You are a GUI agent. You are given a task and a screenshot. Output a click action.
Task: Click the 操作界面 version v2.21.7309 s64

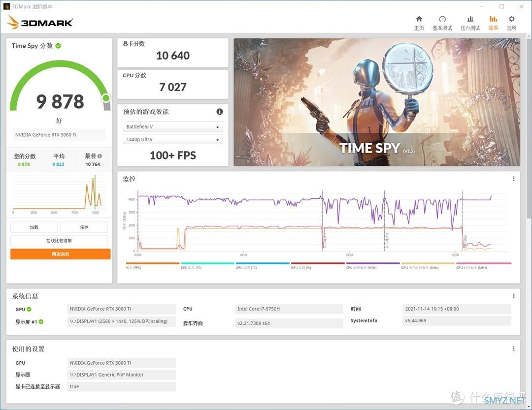pyautogui.click(x=289, y=323)
